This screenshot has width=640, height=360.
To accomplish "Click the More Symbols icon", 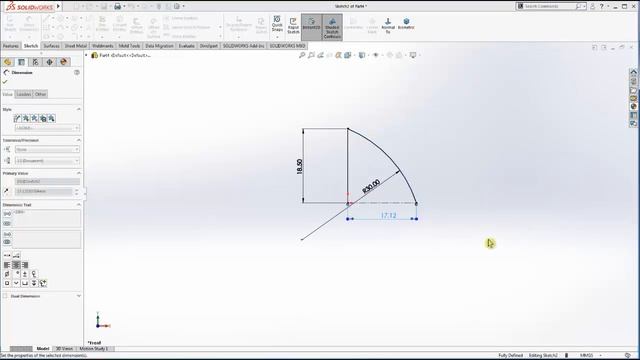I will click(43, 283).
